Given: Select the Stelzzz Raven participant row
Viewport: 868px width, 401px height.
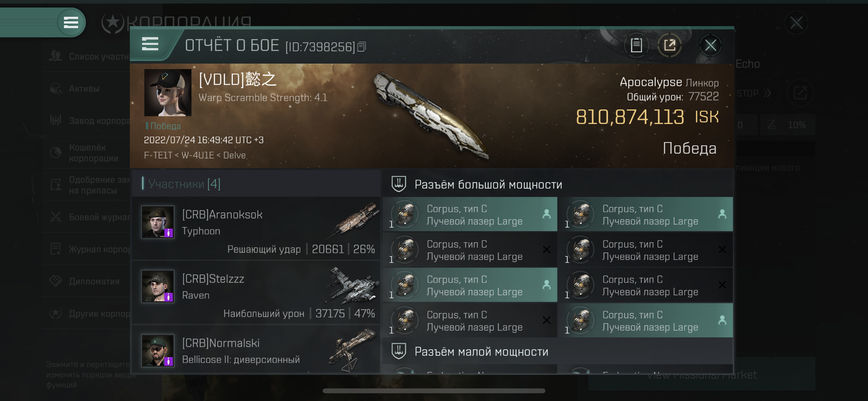Looking at the screenshot, I should [256, 292].
